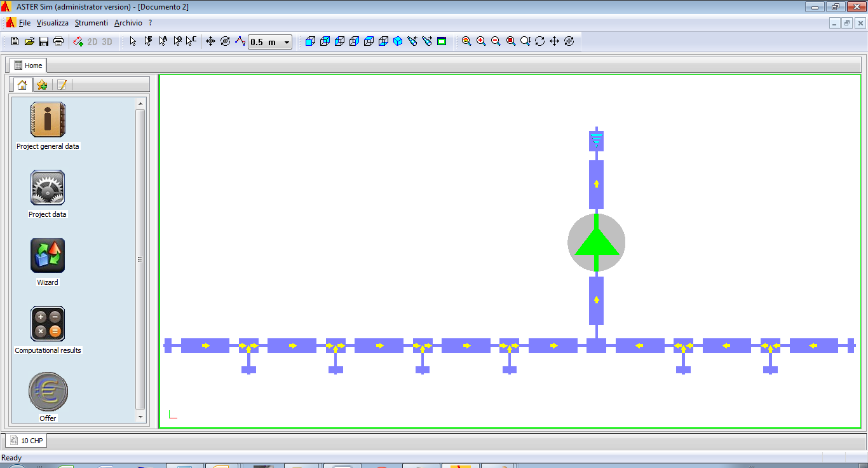Select the Home tab
Image resolution: width=868 pixels, height=468 pixels.
click(28, 65)
